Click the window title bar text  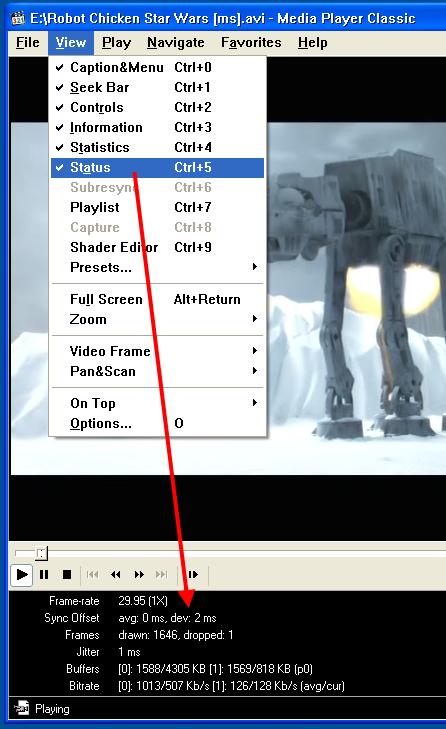point(222,19)
